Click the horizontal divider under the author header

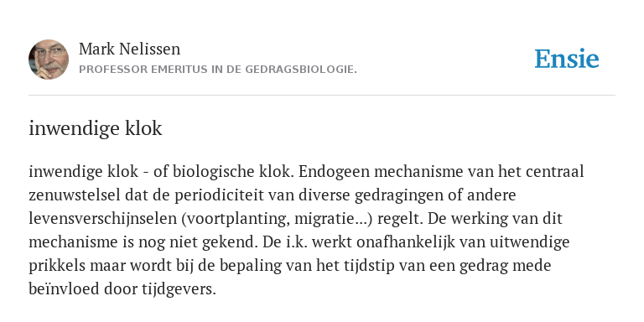[x=322, y=96]
